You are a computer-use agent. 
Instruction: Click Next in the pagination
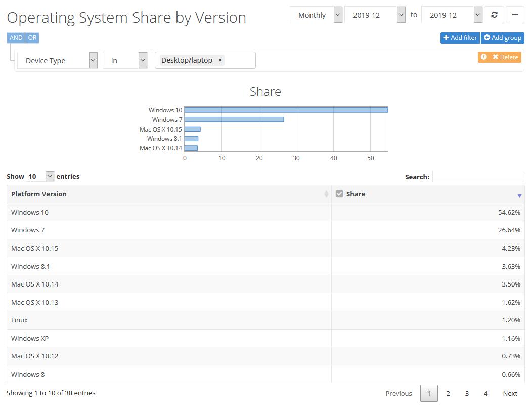(510, 393)
